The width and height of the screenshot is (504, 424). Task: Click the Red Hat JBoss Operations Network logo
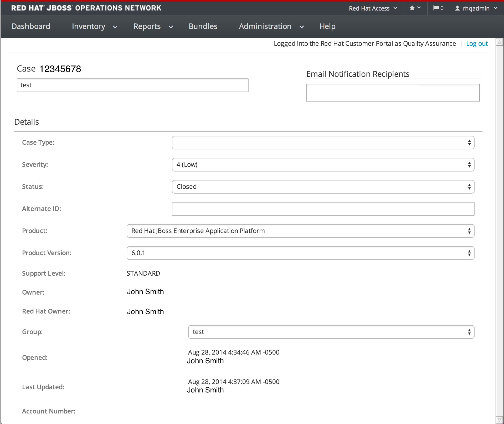(x=86, y=8)
